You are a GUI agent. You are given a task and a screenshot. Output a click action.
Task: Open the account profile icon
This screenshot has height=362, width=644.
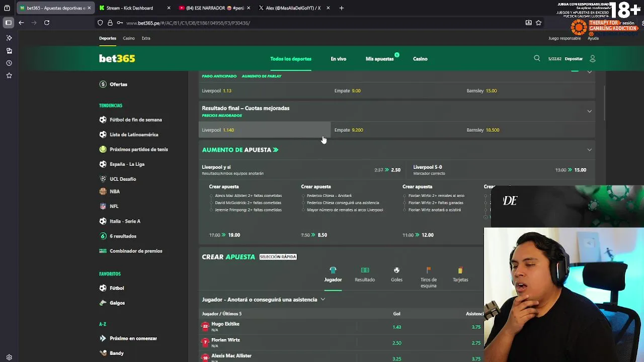click(x=592, y=58)
